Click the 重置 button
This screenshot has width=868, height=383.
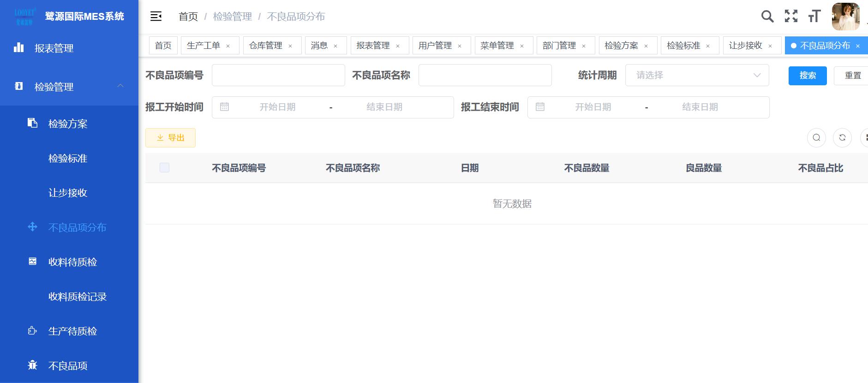click(x=852, y=76)
